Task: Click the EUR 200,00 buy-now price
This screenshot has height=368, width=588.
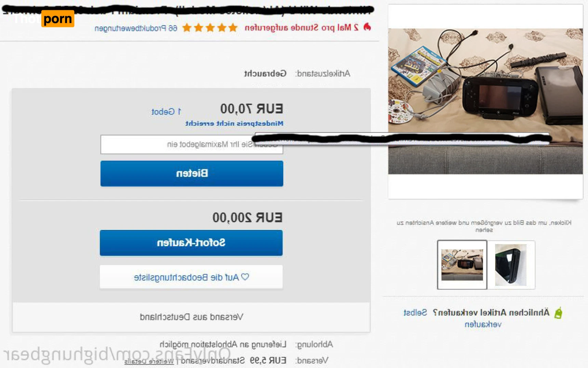Action: [248, 218]
